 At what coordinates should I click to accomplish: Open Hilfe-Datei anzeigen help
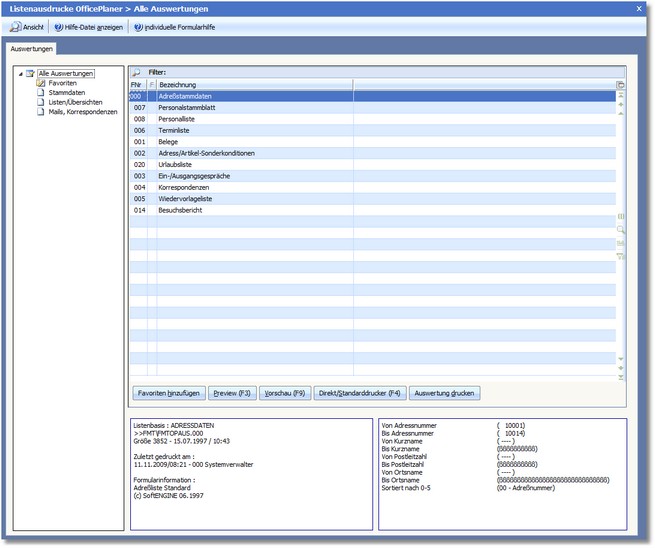coord(87,27)
